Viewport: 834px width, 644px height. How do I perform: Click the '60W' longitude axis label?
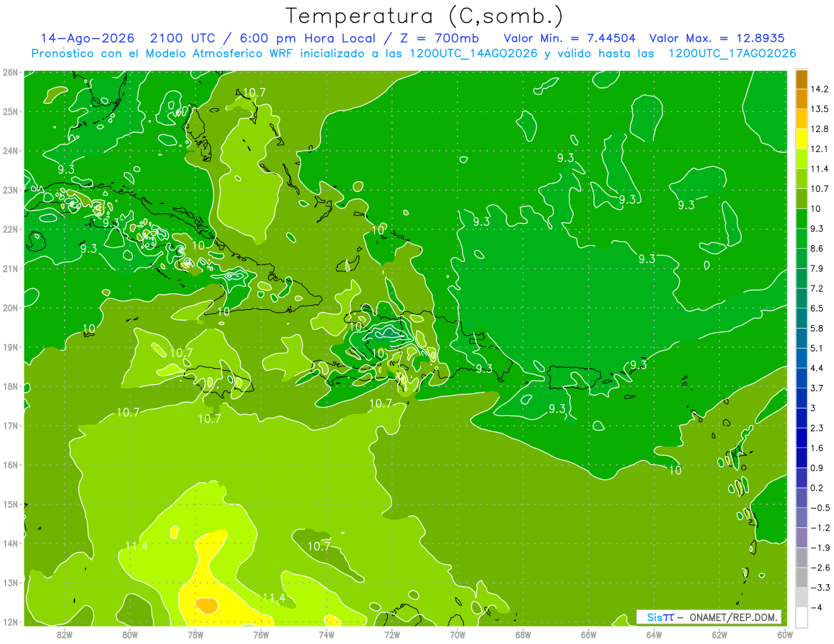[x=785, y=635]
